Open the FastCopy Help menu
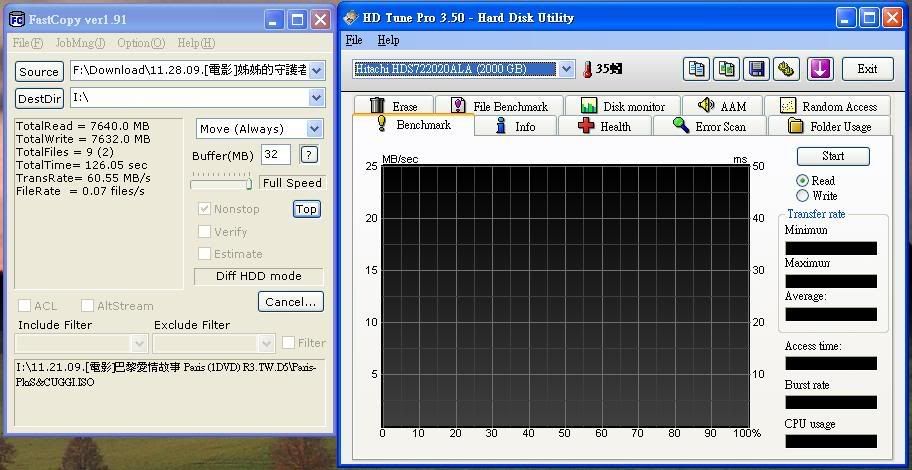The width and height of the screenshot is (912, 470). tap(196, 43)
